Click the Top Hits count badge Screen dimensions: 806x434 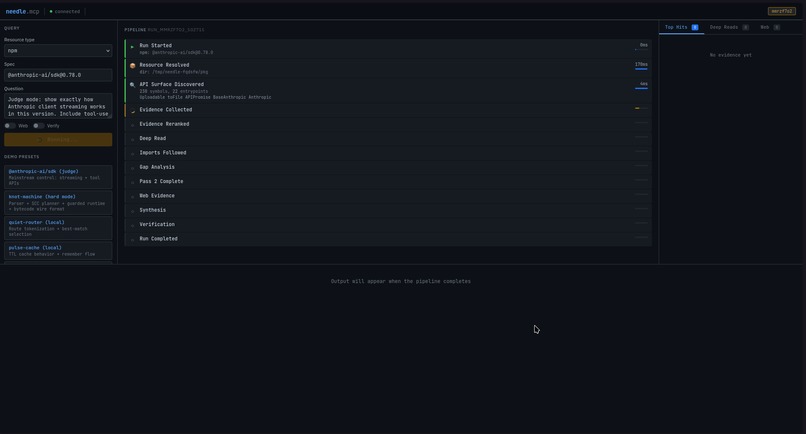point(695,27)
